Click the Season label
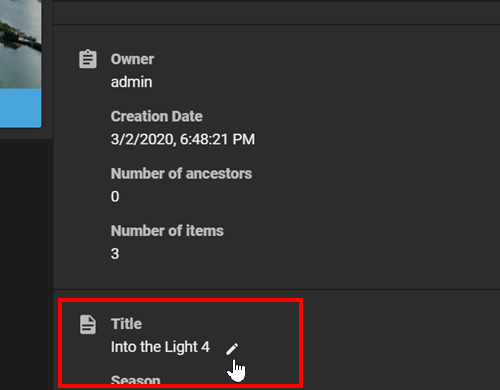This screenshot has width=500, height=390. pyautogui.click(x=135, y=381)
